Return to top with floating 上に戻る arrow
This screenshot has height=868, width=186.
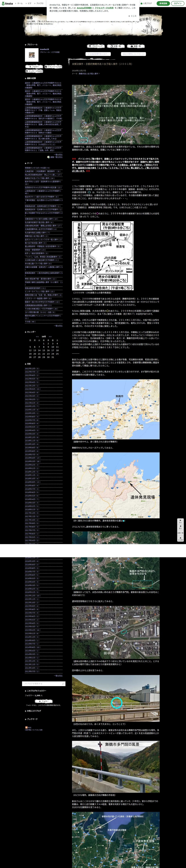[x=180, y=539]
